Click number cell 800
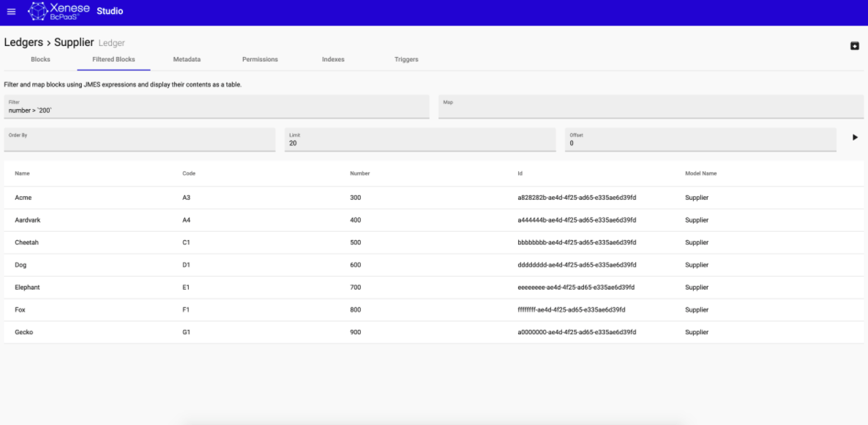Screen dimensions: 868x425 356,309
